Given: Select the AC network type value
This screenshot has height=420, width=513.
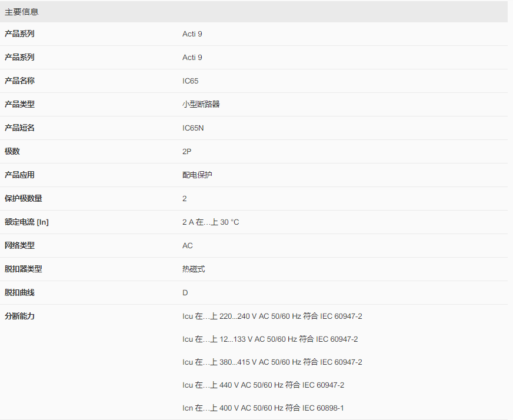Looking at the screenshot, I should coord(188,246).
